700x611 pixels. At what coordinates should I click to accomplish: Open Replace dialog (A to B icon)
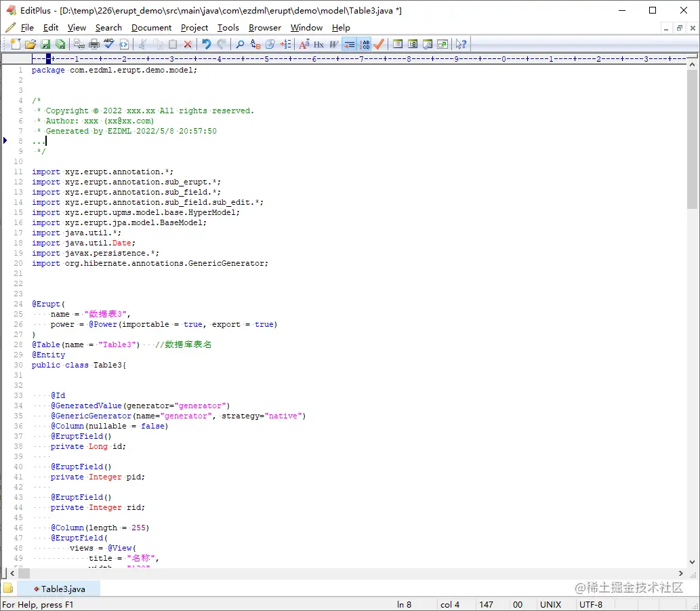[x=255, y=44]
